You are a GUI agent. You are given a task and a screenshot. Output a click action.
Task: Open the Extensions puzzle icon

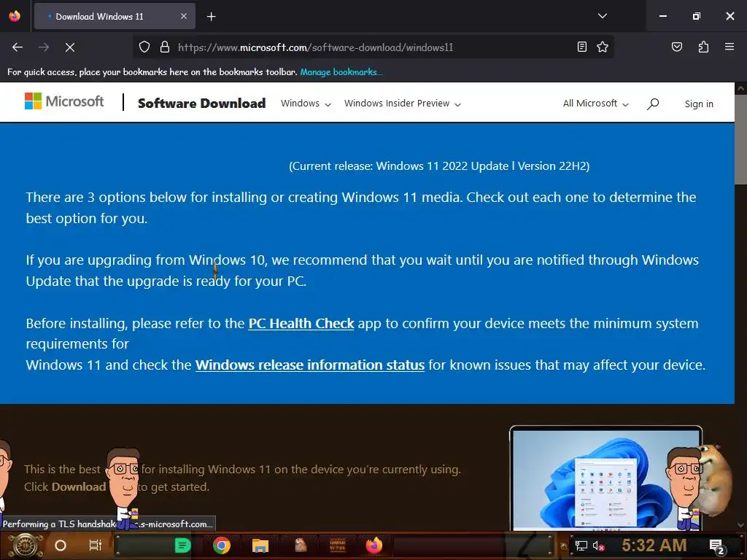point(703,47)
